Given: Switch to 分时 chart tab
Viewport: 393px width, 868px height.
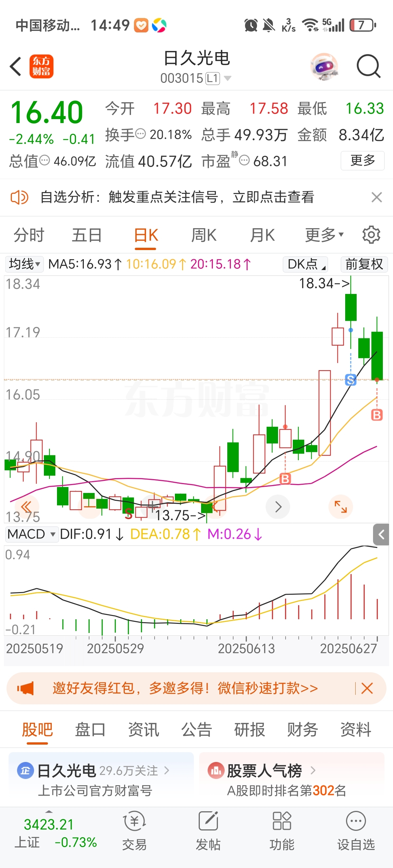Looking at the screenshot, I should (x=29, y=235).
